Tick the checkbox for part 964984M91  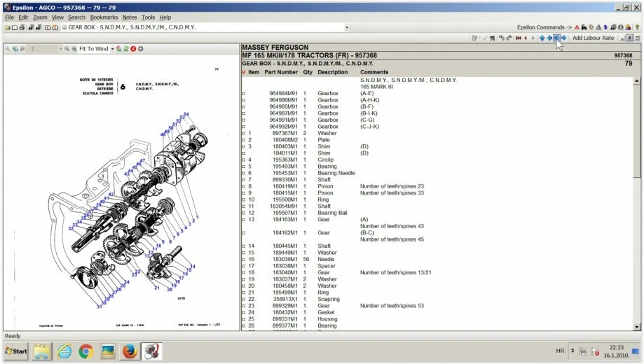244,94
